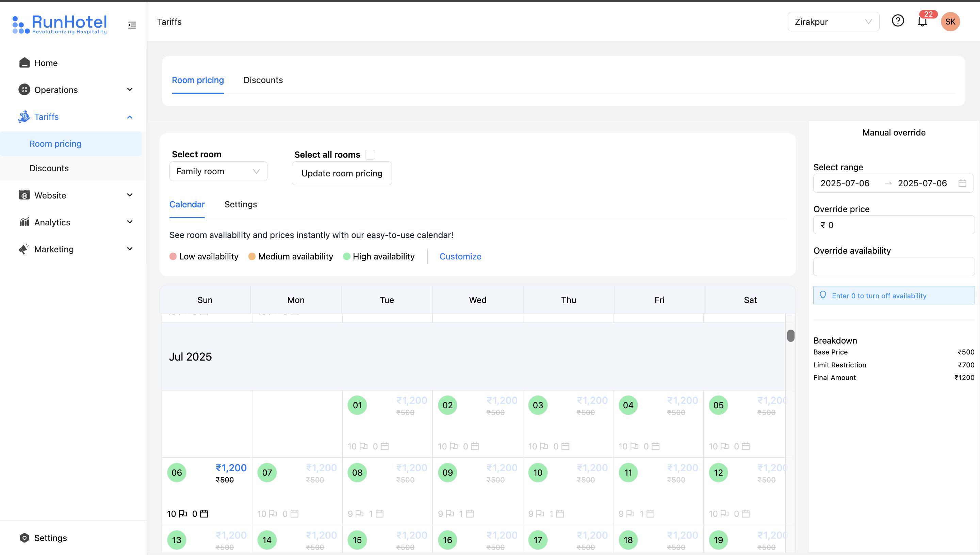Click the flag icon on July 06 cell
This screenshot has height=555, width=980.
[183, 513]
